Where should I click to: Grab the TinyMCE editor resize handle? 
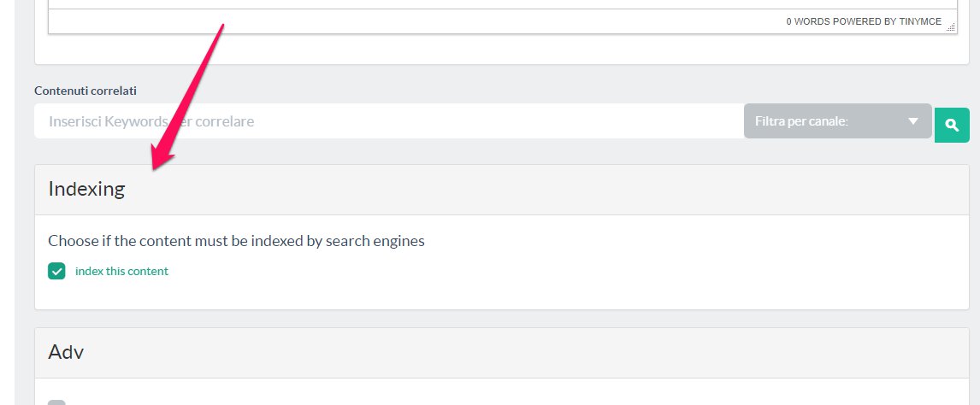point(950,27)
